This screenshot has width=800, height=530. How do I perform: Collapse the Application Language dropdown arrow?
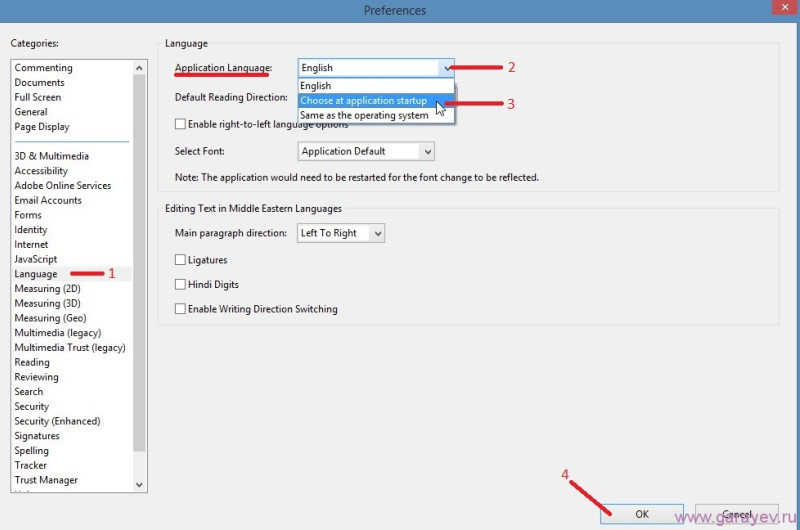point(446,68)
